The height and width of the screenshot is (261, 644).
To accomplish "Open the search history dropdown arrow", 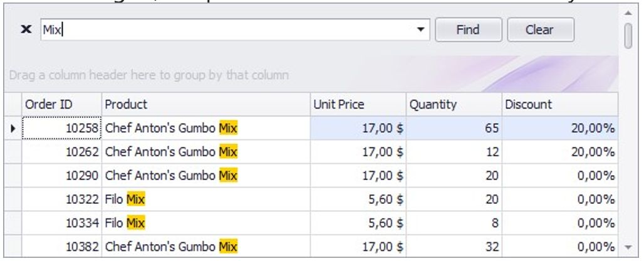I will tap(421, 29).
